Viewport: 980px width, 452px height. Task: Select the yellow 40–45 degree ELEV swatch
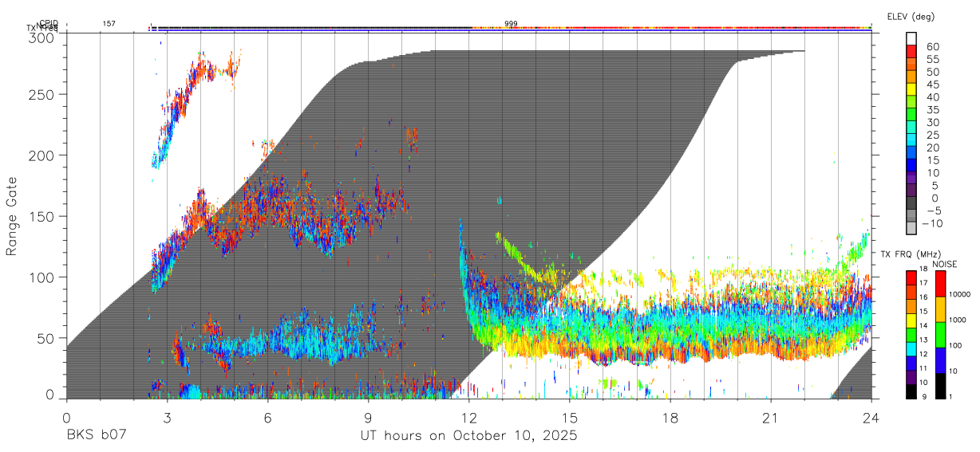911,90
